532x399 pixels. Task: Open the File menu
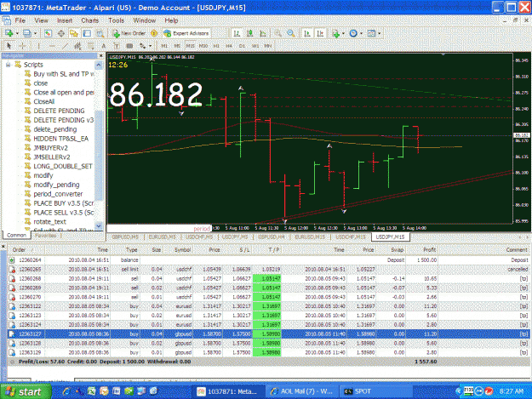tap(20, 20)
